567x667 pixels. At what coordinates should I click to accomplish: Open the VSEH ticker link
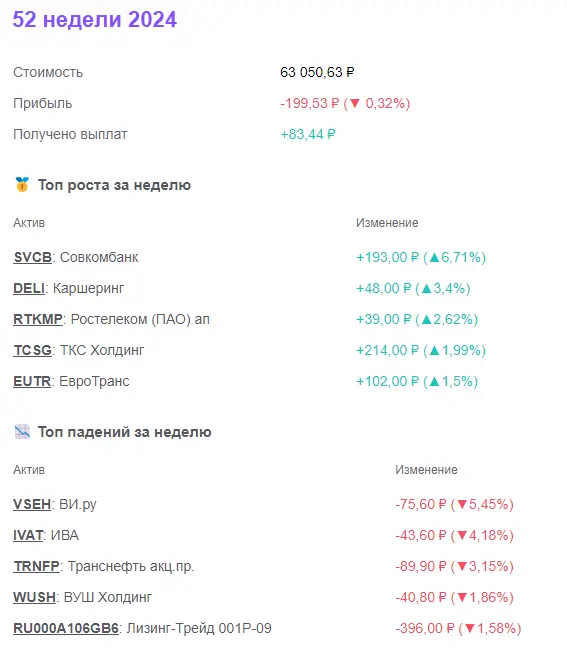click(32, 504)
